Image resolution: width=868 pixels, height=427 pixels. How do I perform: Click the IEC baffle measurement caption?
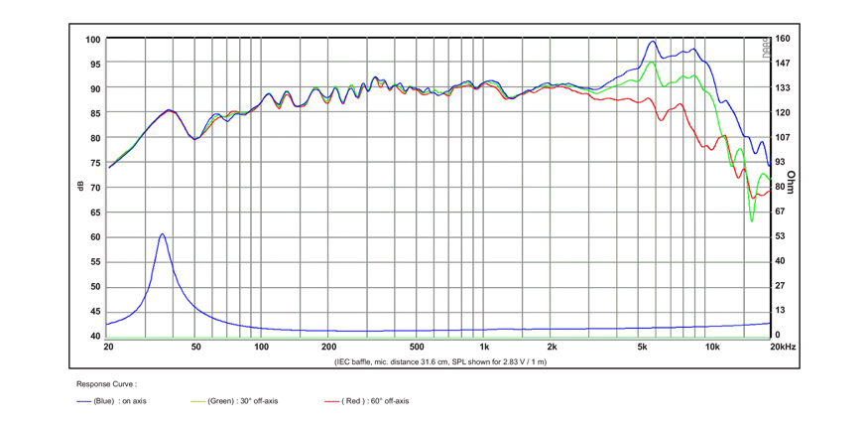pyautogui.click(x=440, y=361)
